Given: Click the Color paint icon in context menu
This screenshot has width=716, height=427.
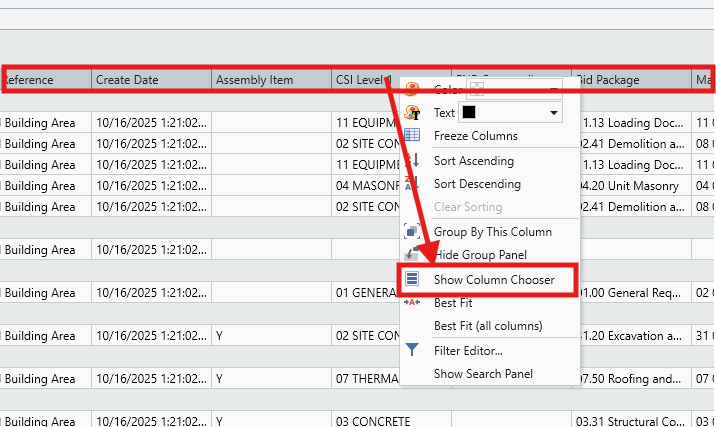Looking at the screenshot, I should click(x=412, y=90).
